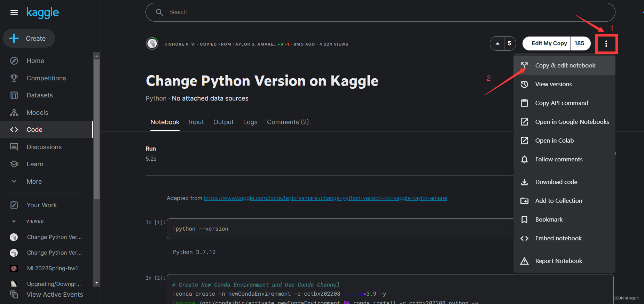Image resolution: width=644 pixels, height=304 pixels.
Task: Collapse the Viewed list section
Action: 14,221
